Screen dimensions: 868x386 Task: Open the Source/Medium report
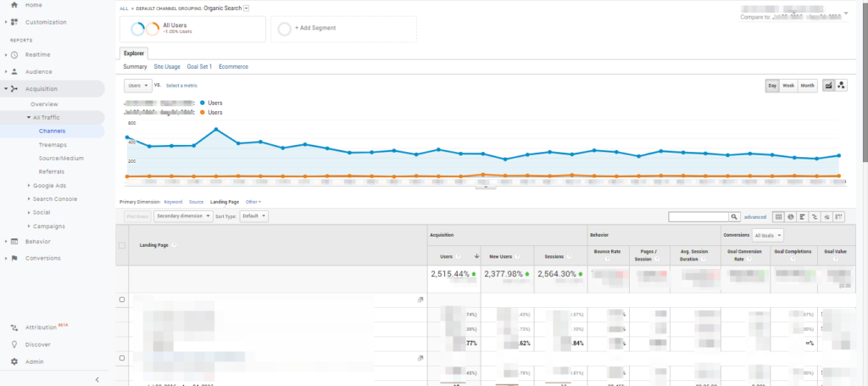click(x=61, y=158)
